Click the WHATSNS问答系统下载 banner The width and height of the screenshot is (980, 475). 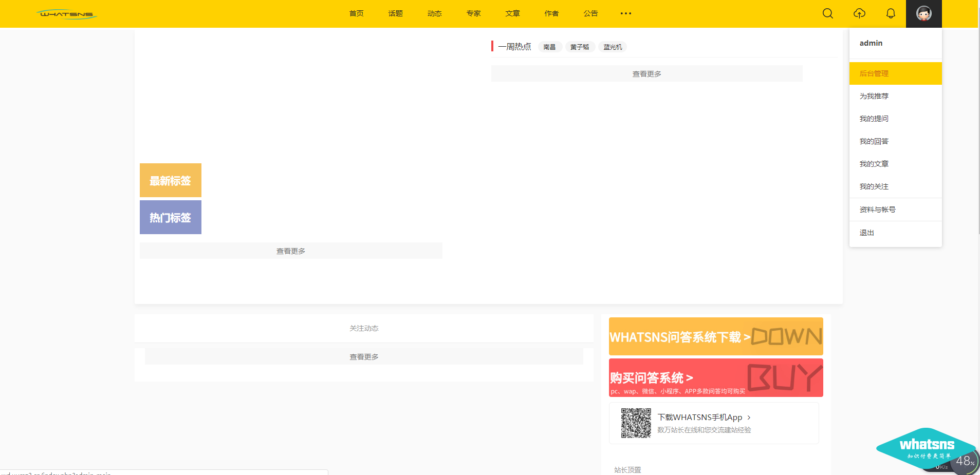tap(716, 336)
